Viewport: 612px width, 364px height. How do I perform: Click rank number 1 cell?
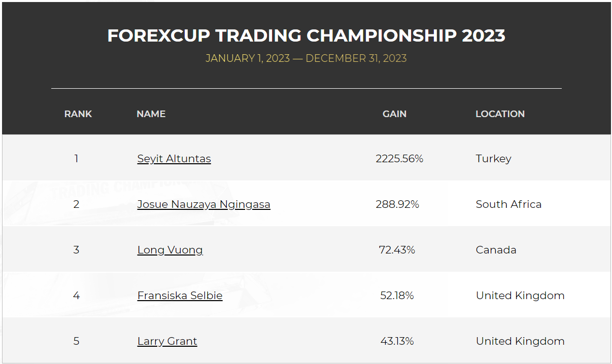(76, 159)
